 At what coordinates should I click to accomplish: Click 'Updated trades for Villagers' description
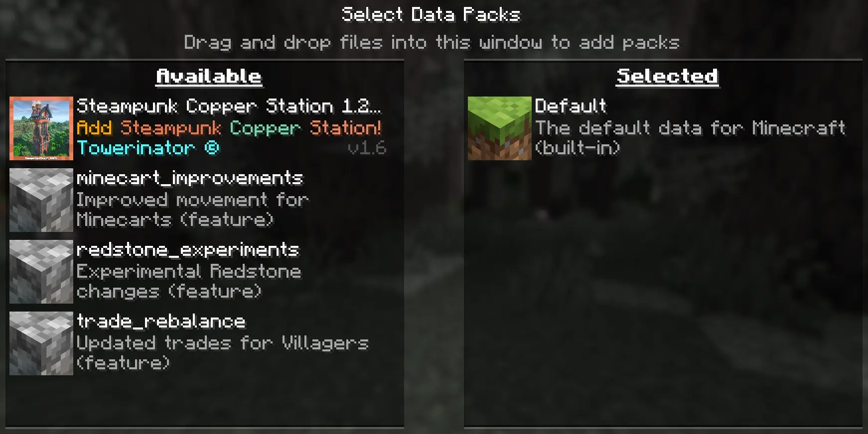click(222, 352)
